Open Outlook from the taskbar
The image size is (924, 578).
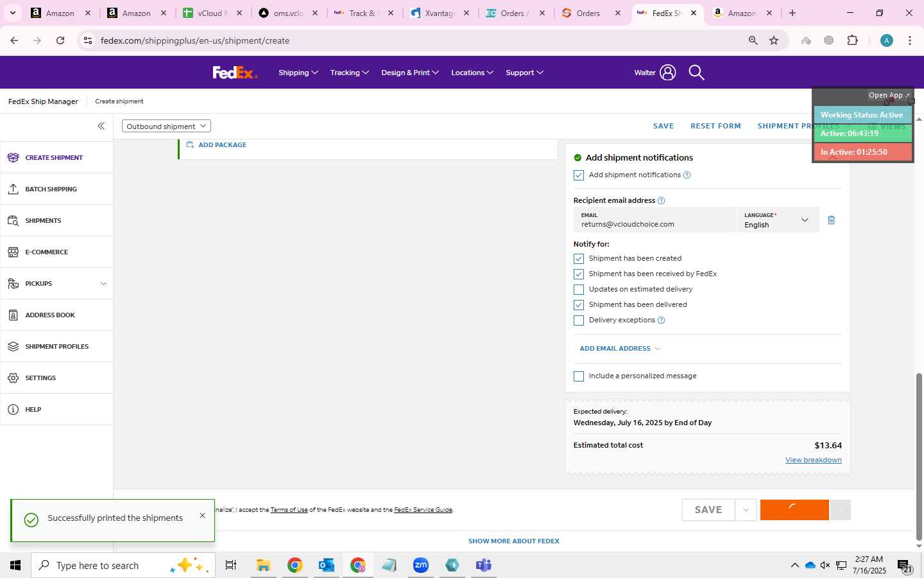(327, 565)
